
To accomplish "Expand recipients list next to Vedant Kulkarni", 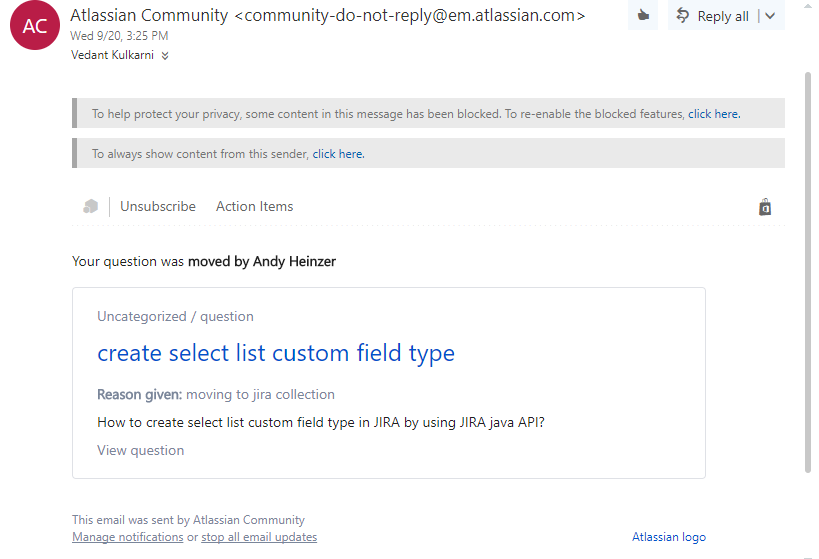I will point(165,55).
